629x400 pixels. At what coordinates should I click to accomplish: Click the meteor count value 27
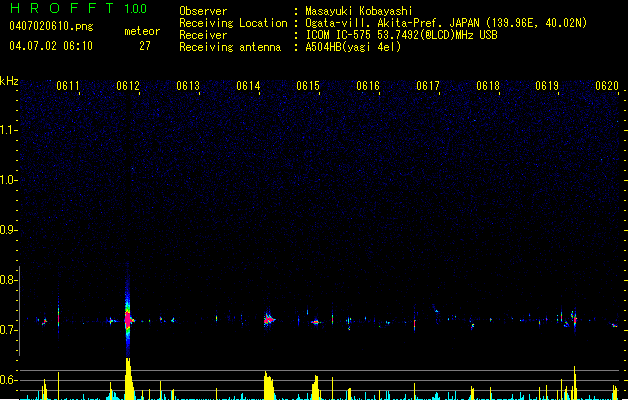click(x=145, y=46)
